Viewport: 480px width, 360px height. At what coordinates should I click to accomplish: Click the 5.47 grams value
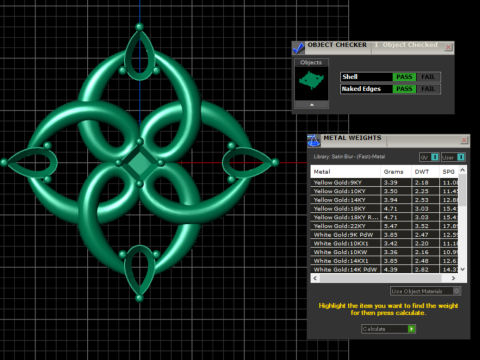point(390,226)
